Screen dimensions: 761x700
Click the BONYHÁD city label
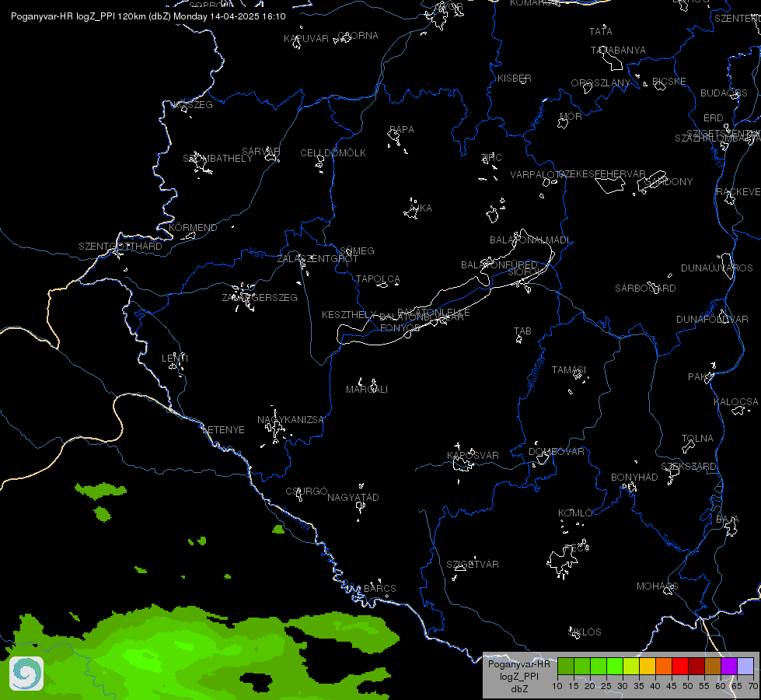(634, 478)
